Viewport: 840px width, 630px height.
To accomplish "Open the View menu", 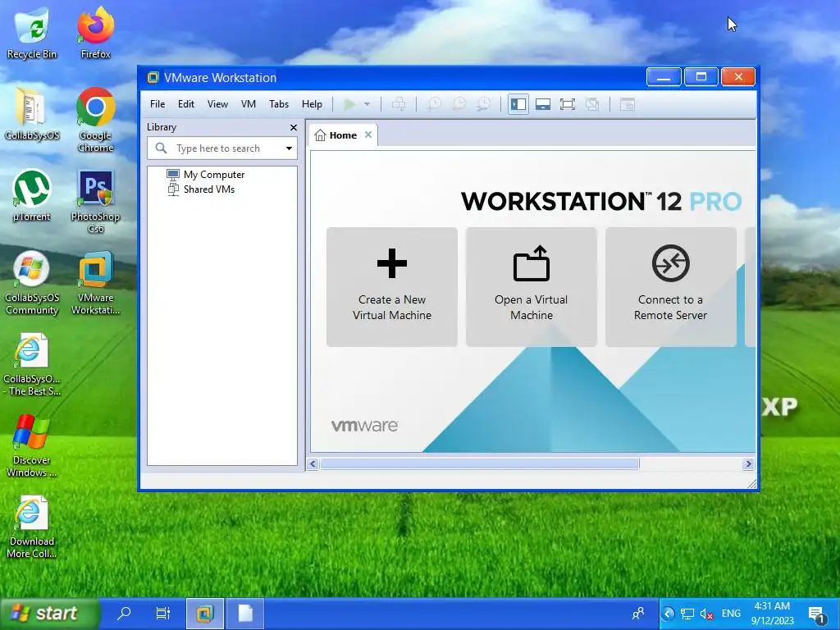I will click(217, 104).
